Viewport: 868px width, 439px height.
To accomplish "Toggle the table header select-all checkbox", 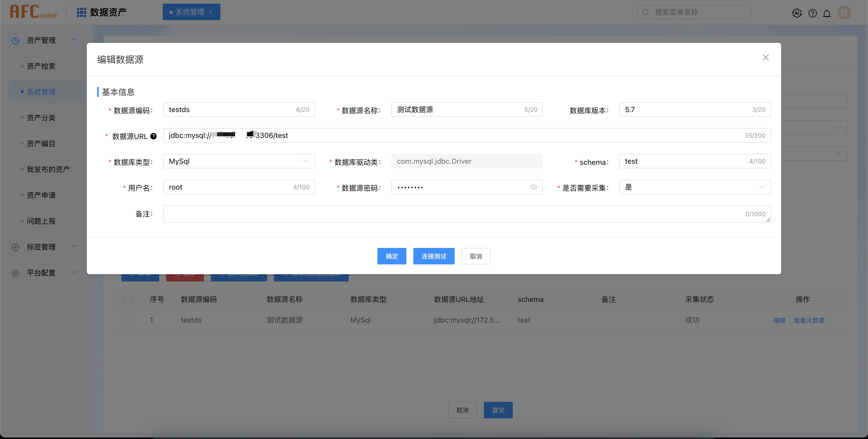I will [x=127, y=299].
